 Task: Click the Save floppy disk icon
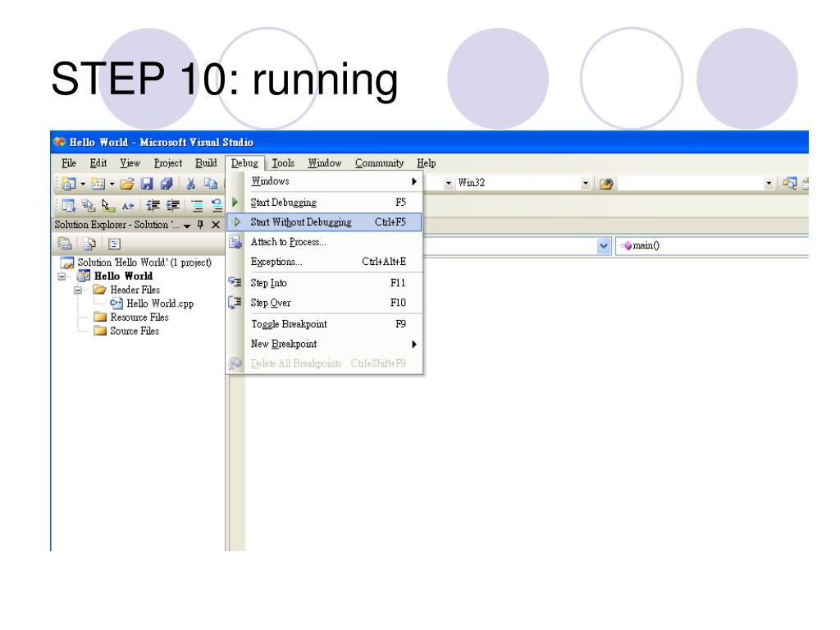[147, 184]
